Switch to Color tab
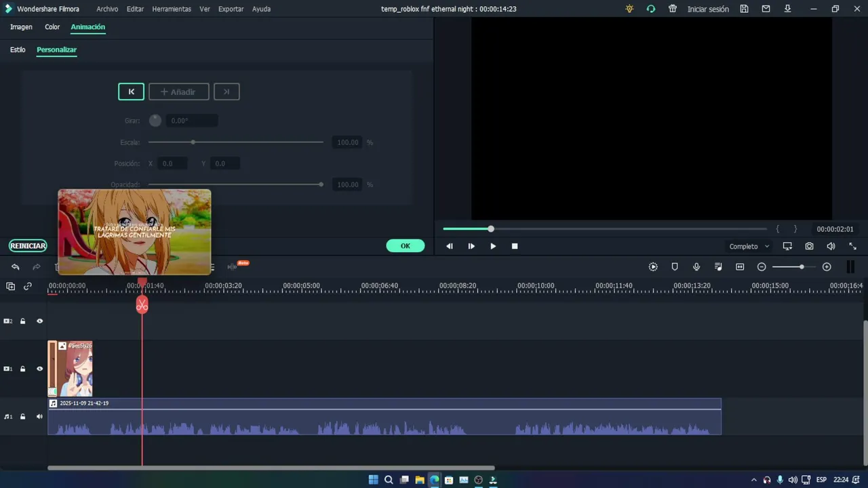 point(52,27)
